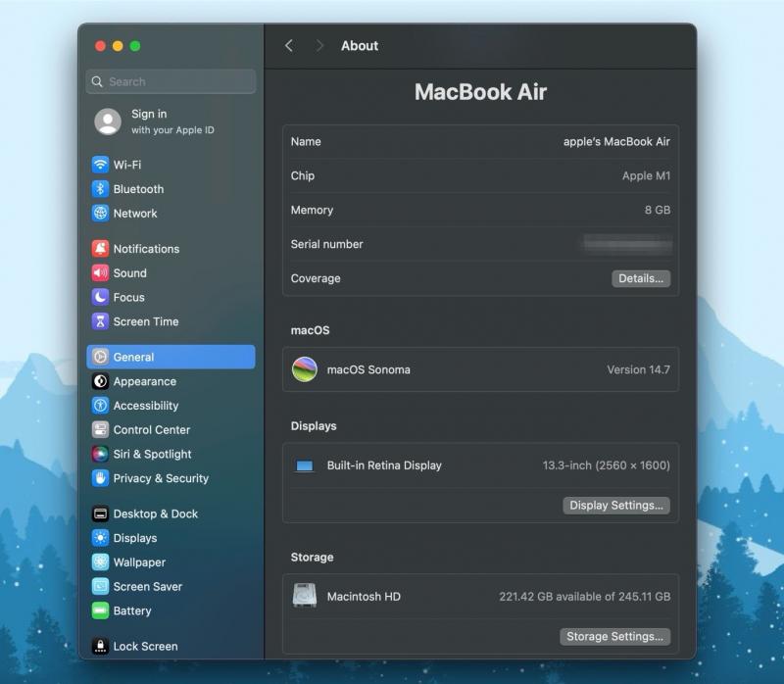Click the macOS Sonoma logo icon

(305, 369)
